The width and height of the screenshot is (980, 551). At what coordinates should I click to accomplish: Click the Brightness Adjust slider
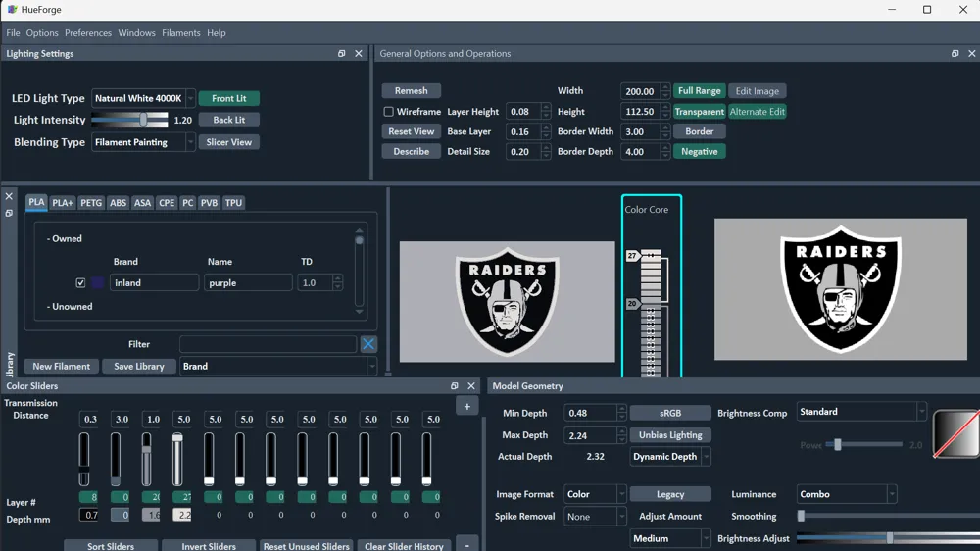888,538
